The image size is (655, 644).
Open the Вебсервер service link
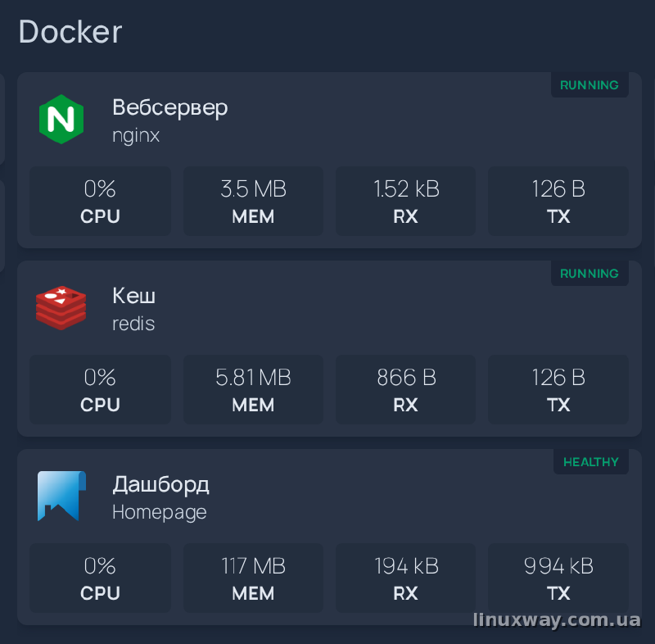170,107
